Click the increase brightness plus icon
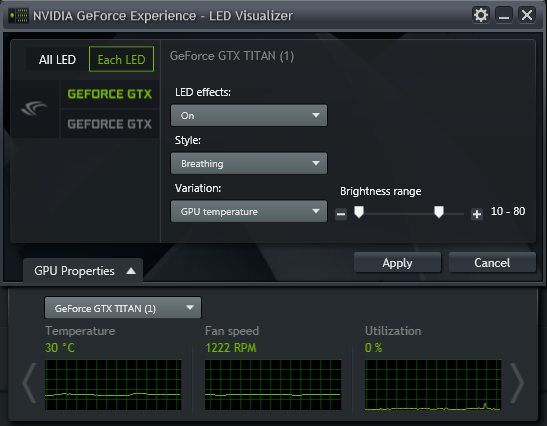Viewport: 547px width, 426px height. click(477, 214)
